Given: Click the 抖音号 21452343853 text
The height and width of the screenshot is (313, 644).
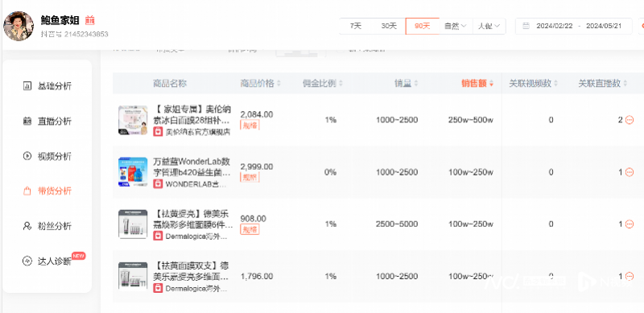Looking at the screenshot, I should tap(74, 34).
